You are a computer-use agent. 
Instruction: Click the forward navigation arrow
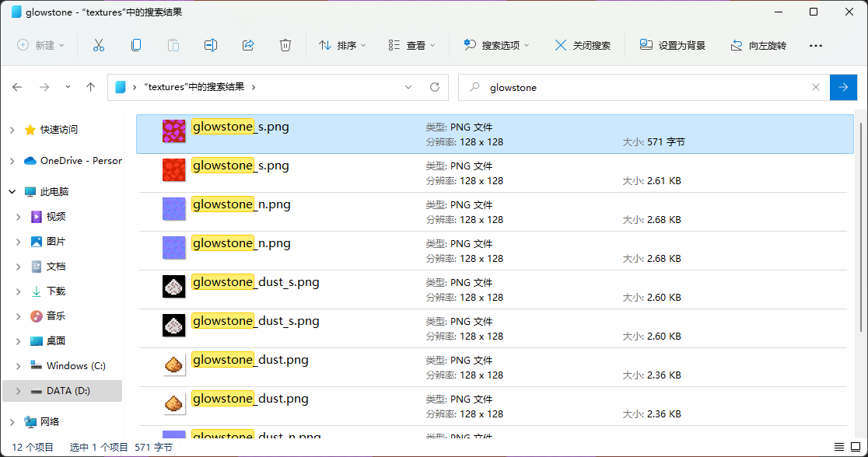coord(44,87)
